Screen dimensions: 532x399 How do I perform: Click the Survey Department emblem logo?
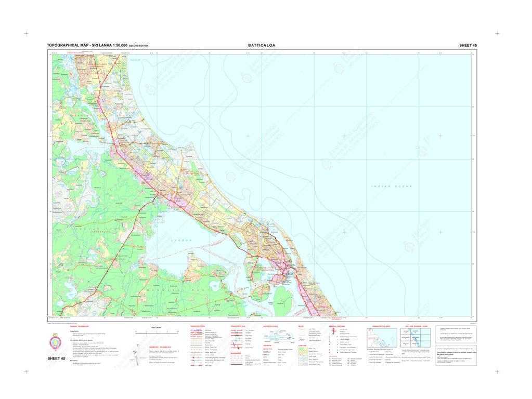pos(56,343)
